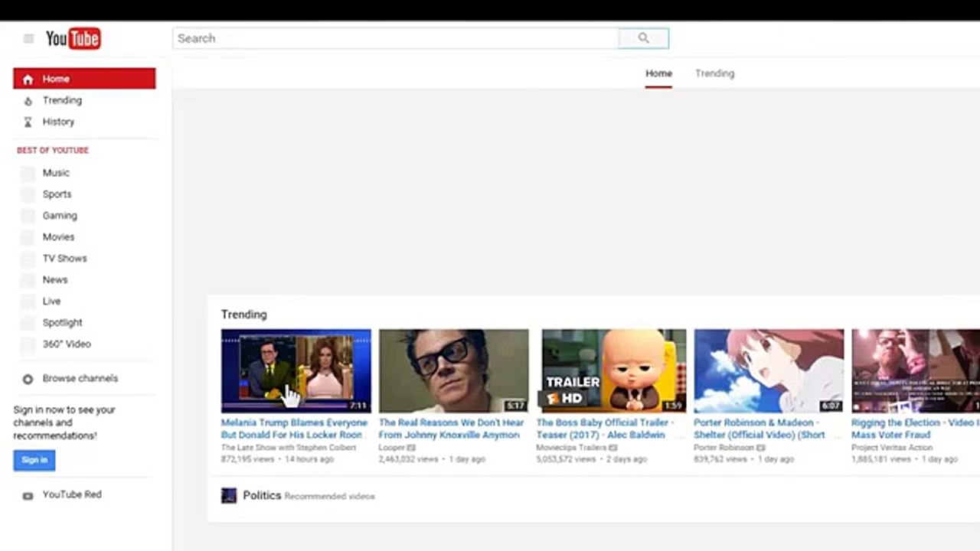
Task: Click the magnifier search button
Action: point(643,38)
